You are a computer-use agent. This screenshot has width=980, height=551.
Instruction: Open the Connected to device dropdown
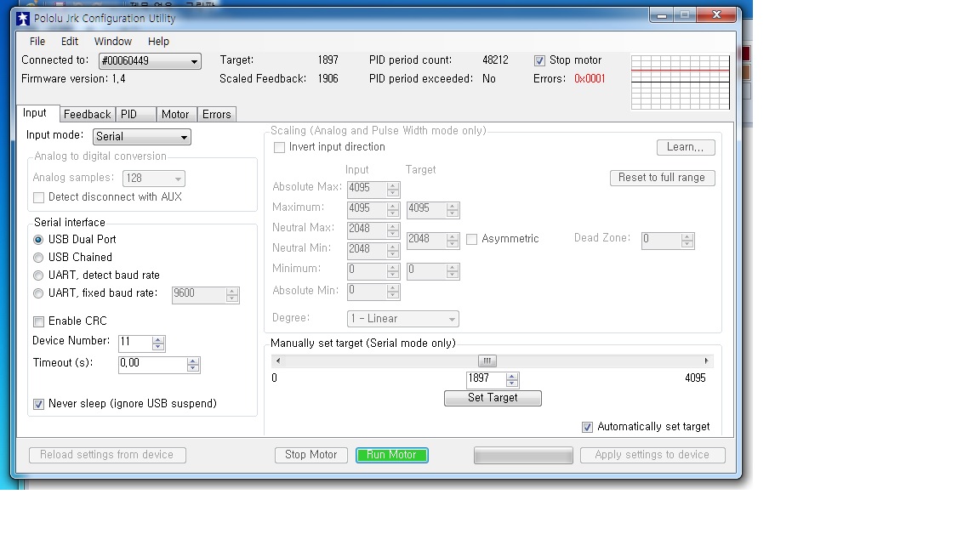click(x=150, y=60)
